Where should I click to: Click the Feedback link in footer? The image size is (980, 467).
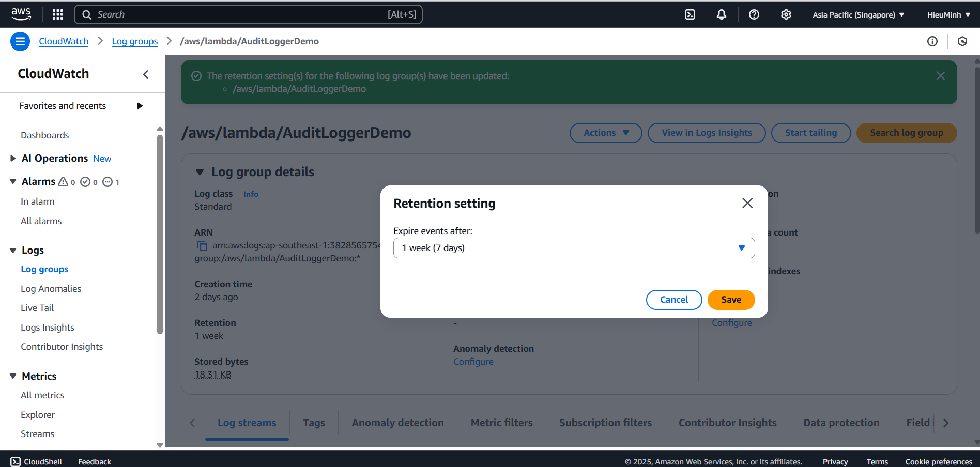[95, 461]
